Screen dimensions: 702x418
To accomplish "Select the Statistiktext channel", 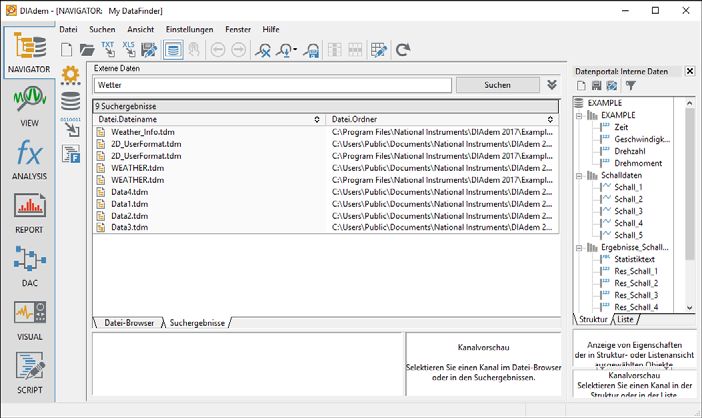I will (x=634, y=259).
